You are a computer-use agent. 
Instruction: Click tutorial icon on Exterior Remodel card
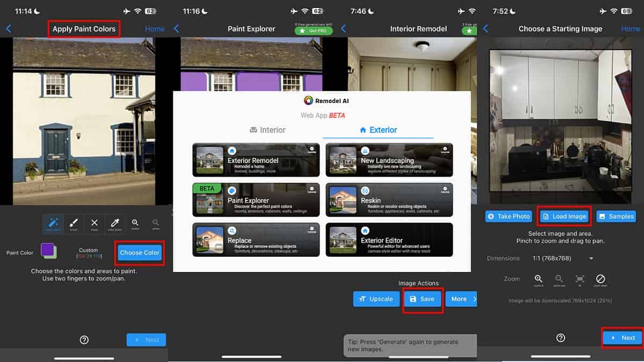pos(311,150)
